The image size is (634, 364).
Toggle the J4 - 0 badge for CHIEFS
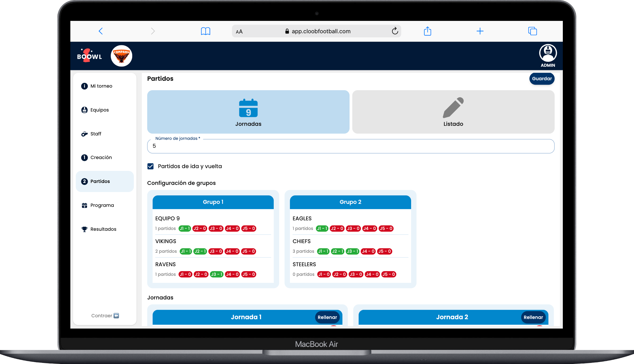[368, 251]
